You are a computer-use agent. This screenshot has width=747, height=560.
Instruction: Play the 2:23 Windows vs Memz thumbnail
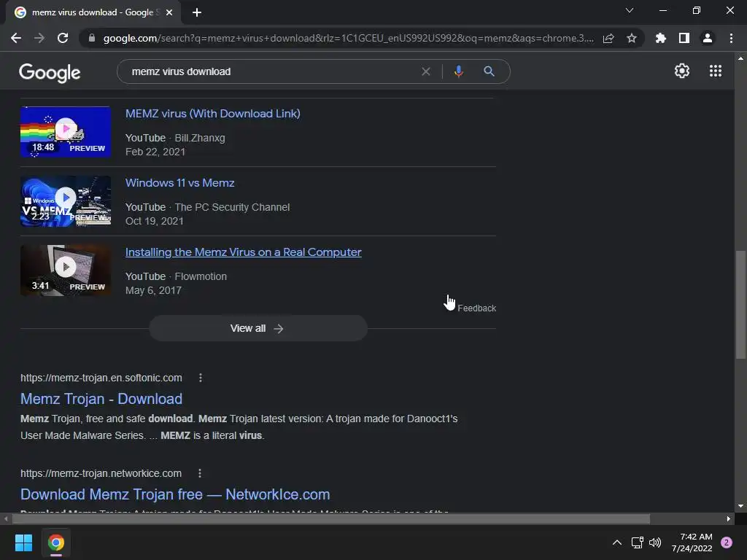[66, 201]
